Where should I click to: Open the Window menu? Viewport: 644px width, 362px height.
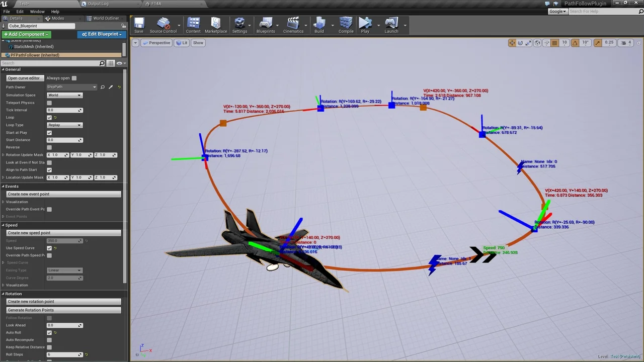click(37, 12)
